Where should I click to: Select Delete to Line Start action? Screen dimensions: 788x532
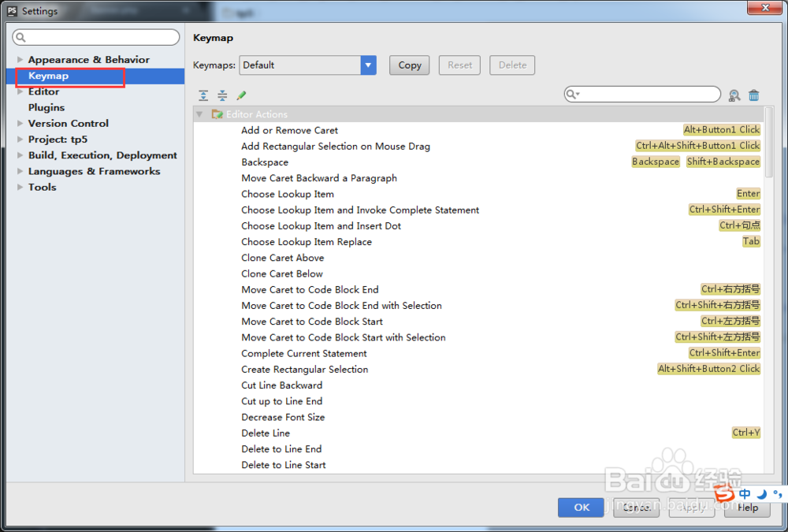pos(284,465)
